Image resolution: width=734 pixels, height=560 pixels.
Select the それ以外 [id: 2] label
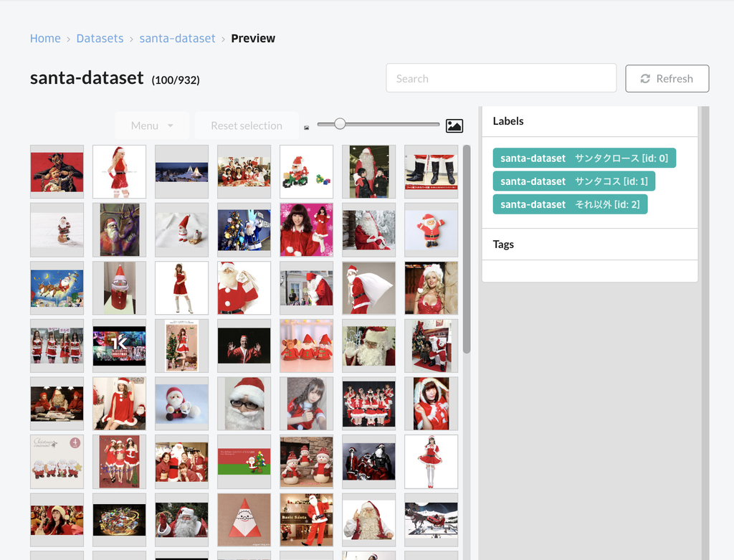pos(570,204)
